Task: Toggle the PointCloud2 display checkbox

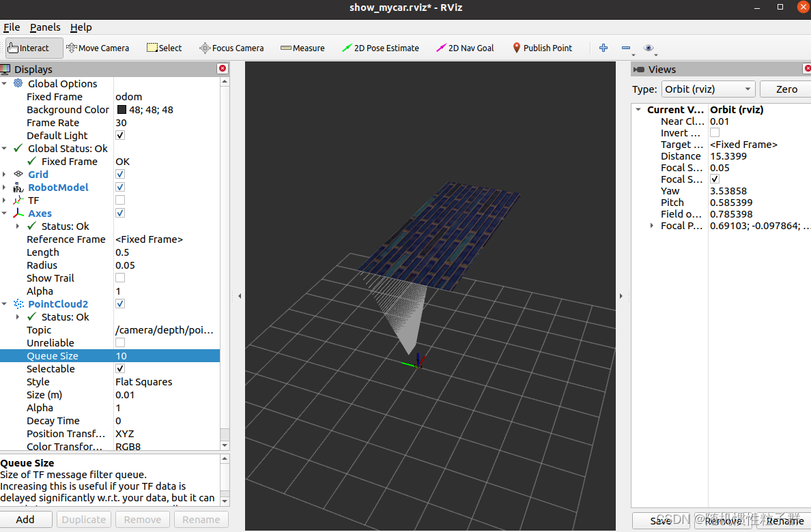Action: (120, 304)
